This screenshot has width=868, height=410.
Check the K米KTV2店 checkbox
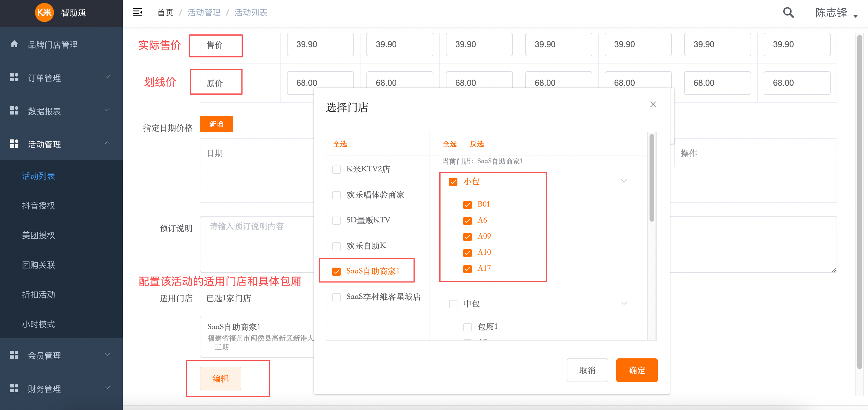[336, 170]
